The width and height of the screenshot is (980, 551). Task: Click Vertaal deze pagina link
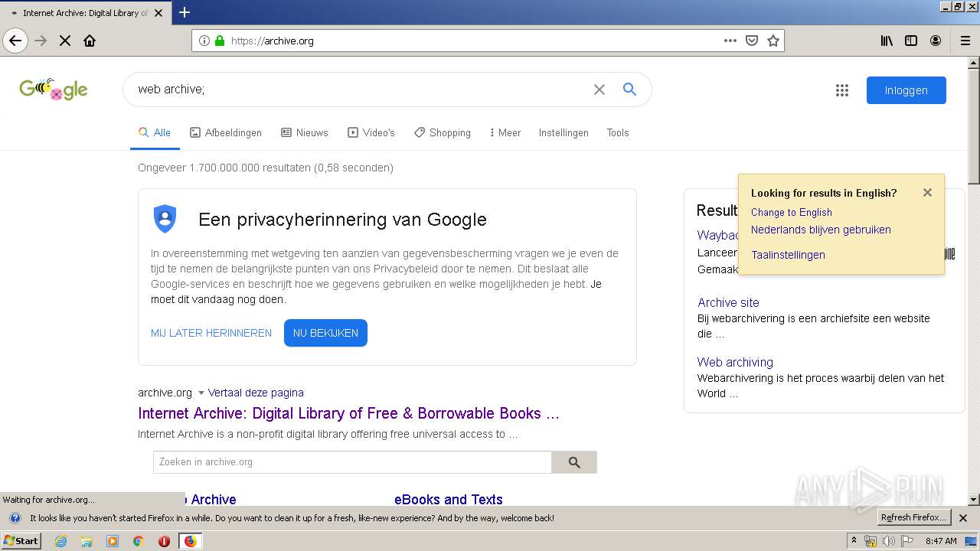pos(256,393)
